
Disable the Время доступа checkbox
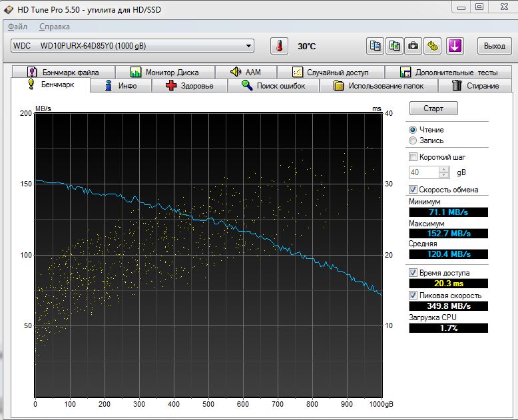click(x=413, y=273)
